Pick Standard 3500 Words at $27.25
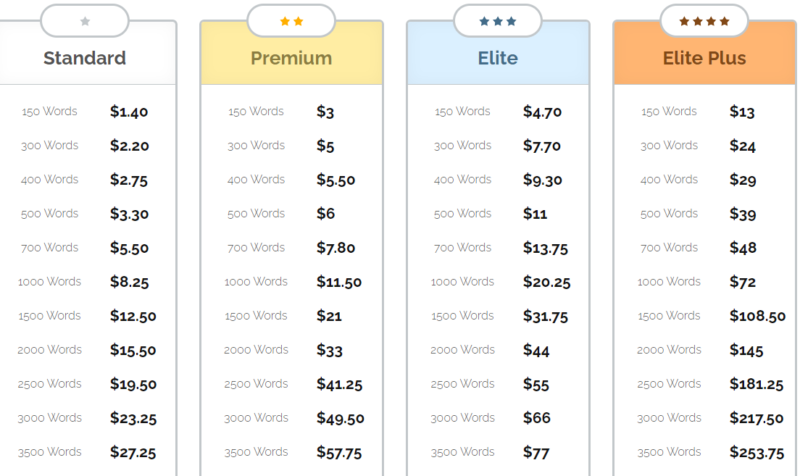 point(133,452)
